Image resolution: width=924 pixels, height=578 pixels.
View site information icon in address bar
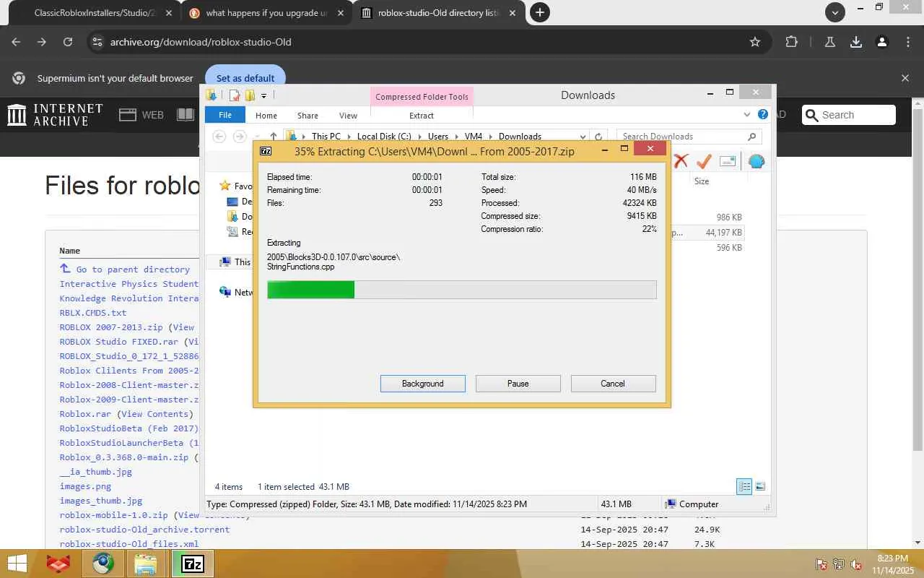pos(97,42)
